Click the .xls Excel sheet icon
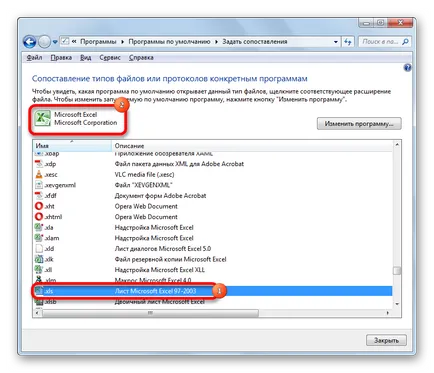The width and height of the screenshot is (434, 373). click(39, 291)
